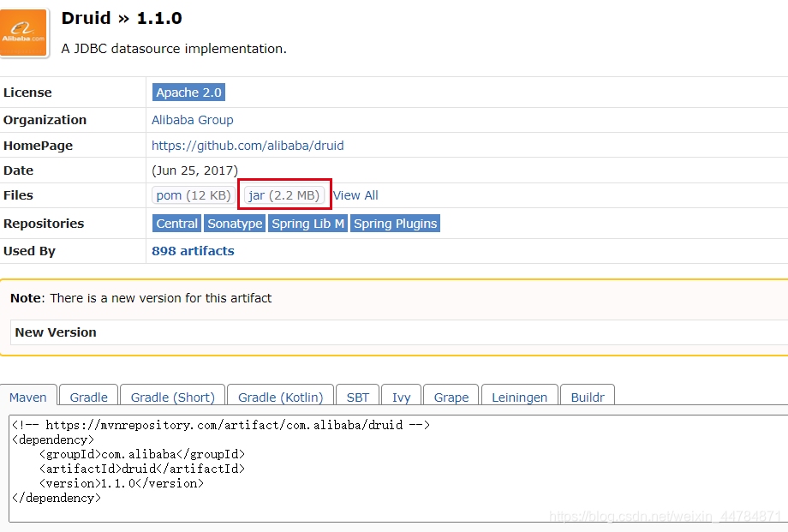Switch to the Buildr tab
788x532 pixels.
tap(588, 397)
